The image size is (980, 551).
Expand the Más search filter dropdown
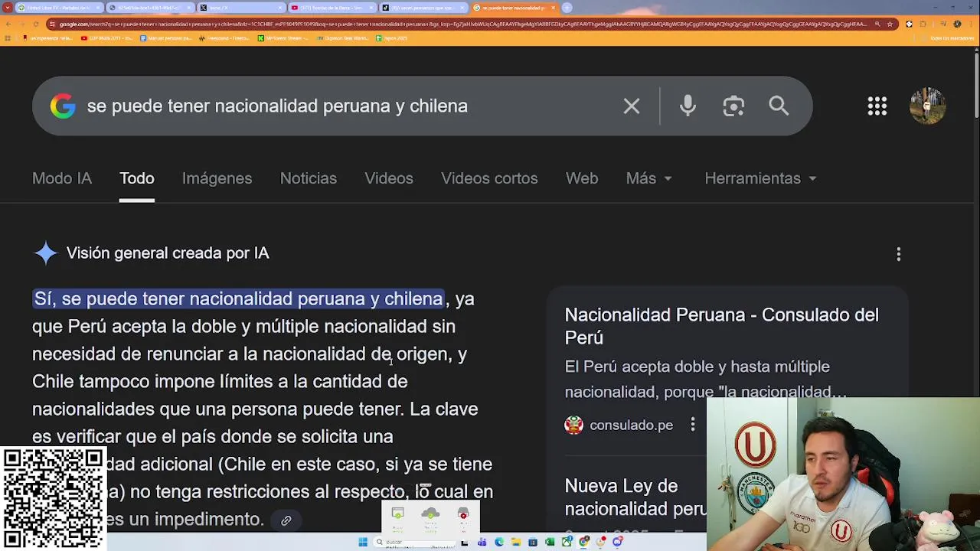[x=649, y=178]
